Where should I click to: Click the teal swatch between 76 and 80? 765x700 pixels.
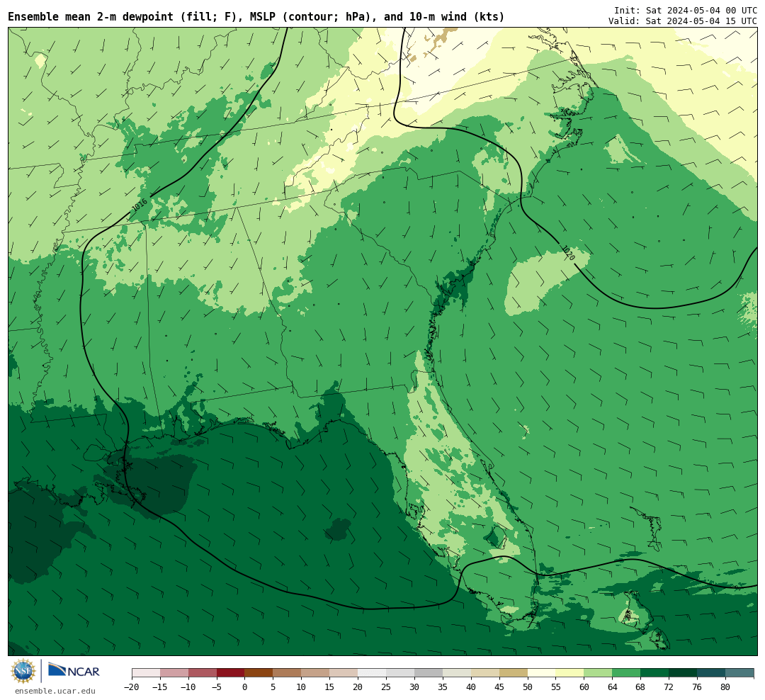(712, 673)
